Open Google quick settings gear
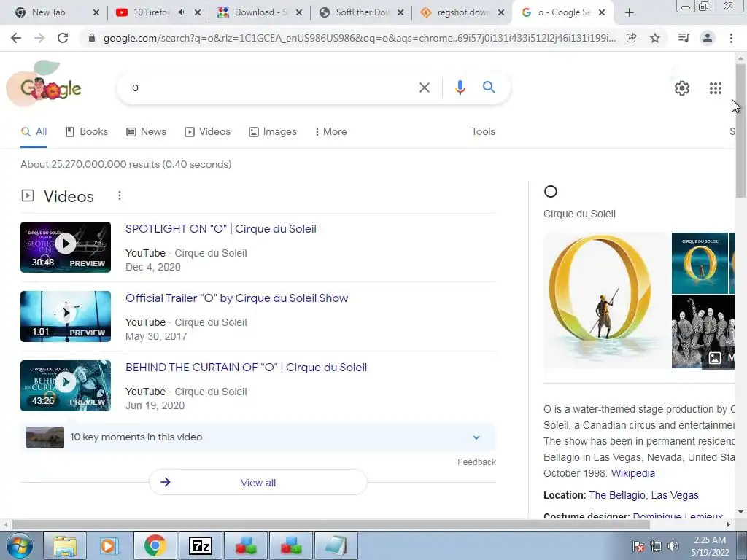747x560 pixels. click(682, 88)
